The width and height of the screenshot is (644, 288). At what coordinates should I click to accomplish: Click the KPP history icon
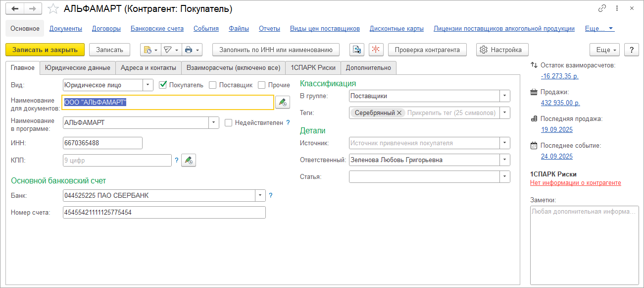click(x=188, y=160)
